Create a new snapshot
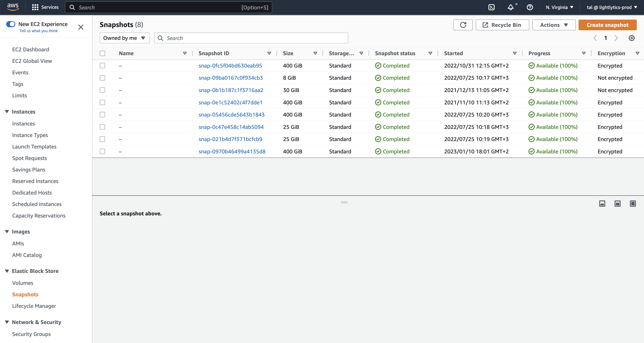The height and width of the screenshot is (343, 644). tap(607, 25)
